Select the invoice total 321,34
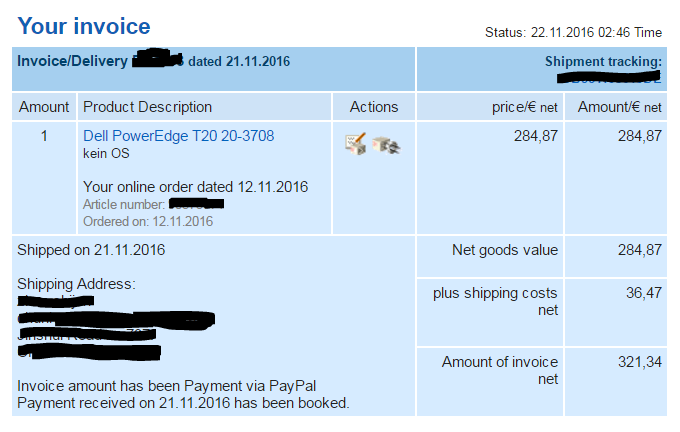The width and height of the screenshot is (680, 432). pos(640,362)
